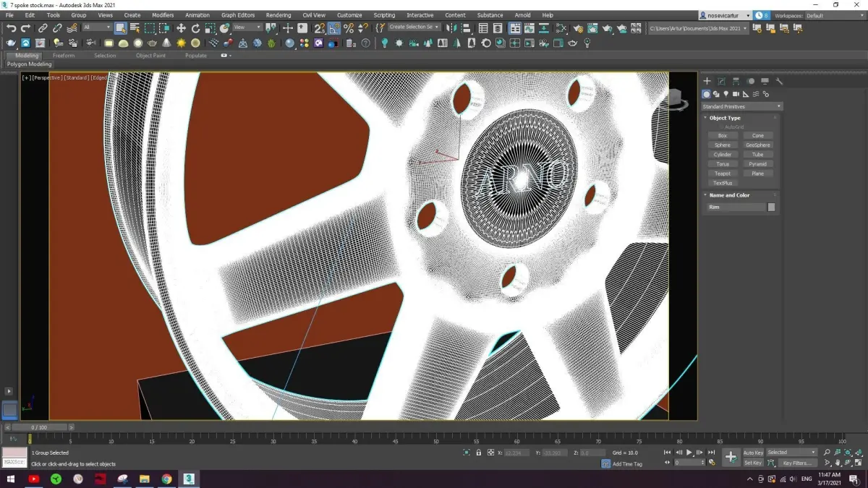The width and height of the screenshot is (868, 488).
Task: Open the Modifiers menu
Action: (163, 15)
